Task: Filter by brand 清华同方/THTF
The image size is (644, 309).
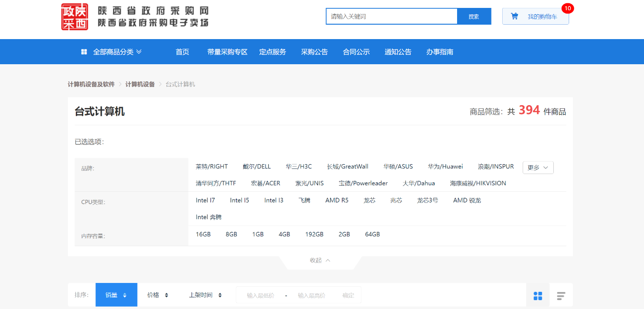Action: point(216,183)
